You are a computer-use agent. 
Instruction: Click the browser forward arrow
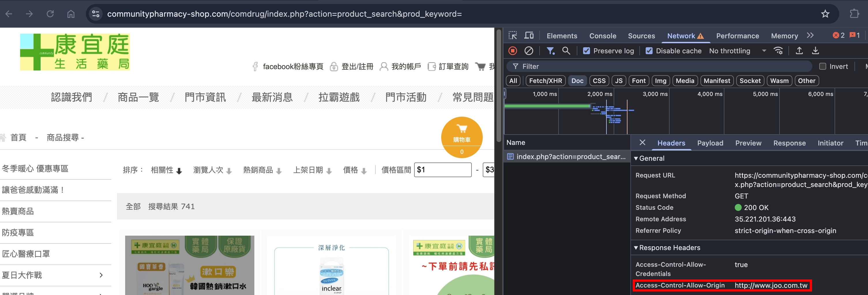pos(29,14)
